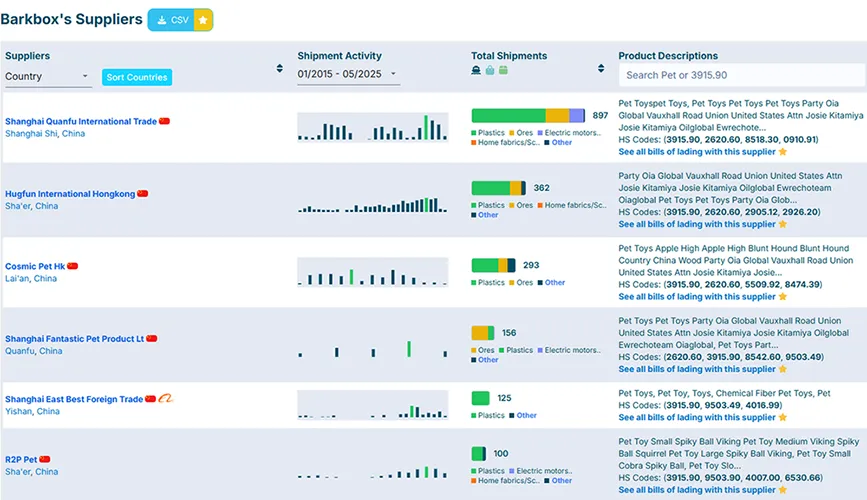Click China flag beside Hugfun International
Viewport: 867px width, 500px height.
click(143, 194)
